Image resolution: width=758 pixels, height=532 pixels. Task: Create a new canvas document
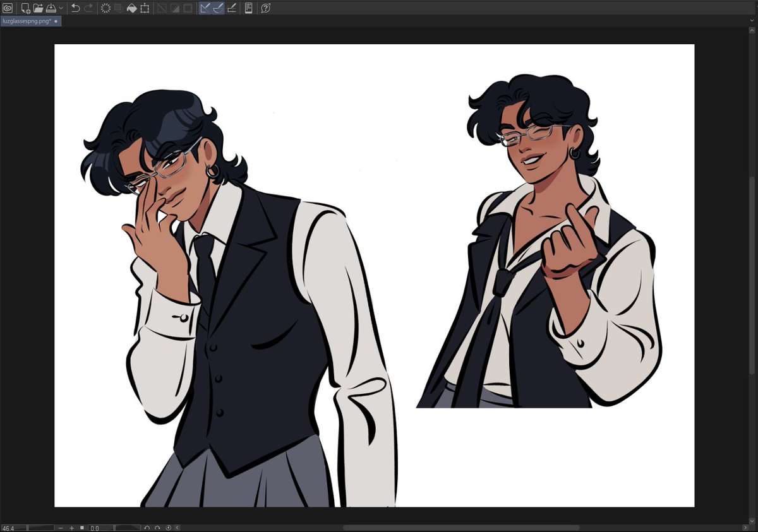coord(25,8)
